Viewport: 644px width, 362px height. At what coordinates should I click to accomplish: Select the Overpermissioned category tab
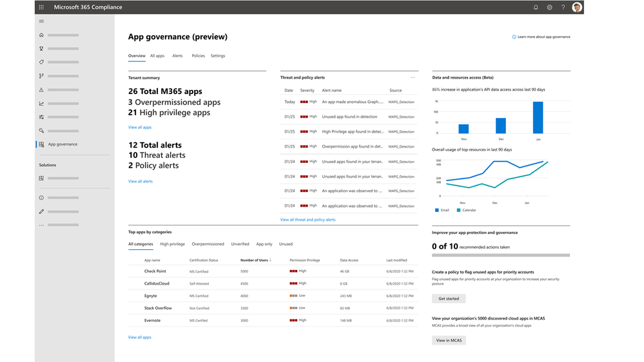tap(208, 243)
